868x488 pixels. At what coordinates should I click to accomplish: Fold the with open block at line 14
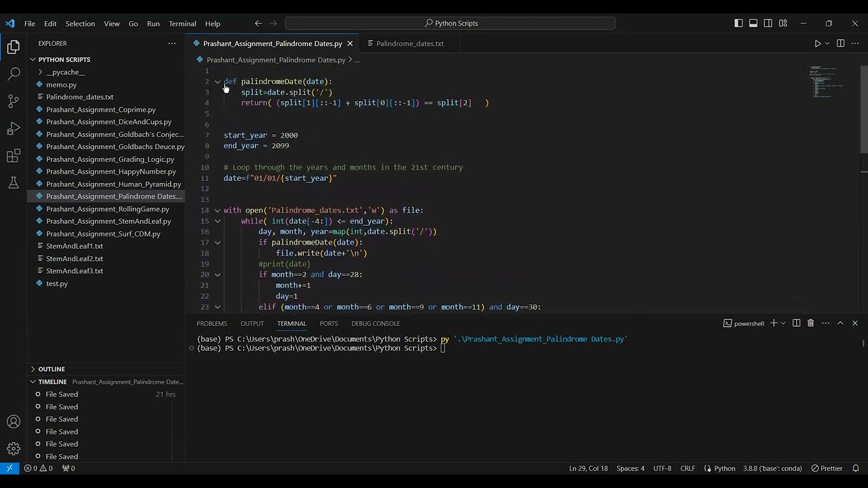coord(218,210)
